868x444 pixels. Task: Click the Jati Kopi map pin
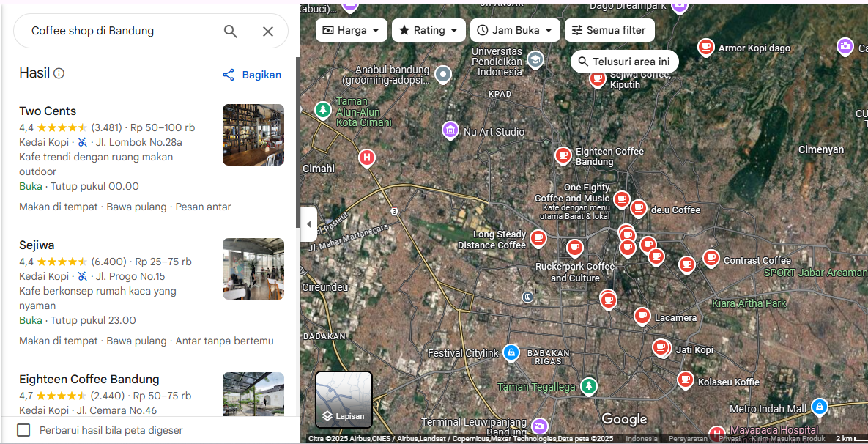pyautogui.click(x=661, y=348)
